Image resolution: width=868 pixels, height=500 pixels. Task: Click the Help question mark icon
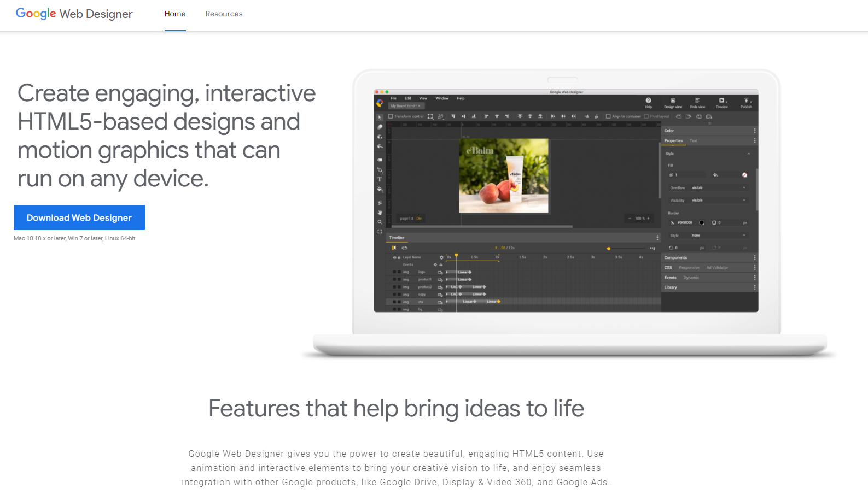click(x=648, y=101)
